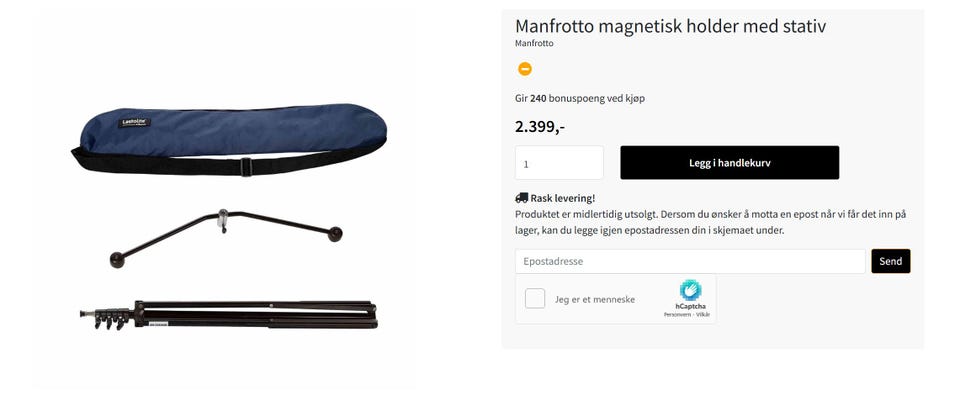Select the quantity input box

click(x=559, y=163)
